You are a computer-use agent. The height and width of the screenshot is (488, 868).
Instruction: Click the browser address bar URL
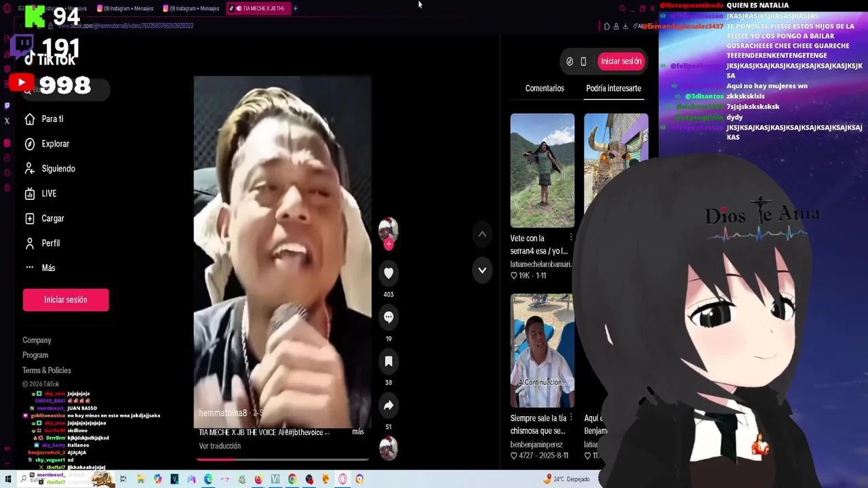125,26
